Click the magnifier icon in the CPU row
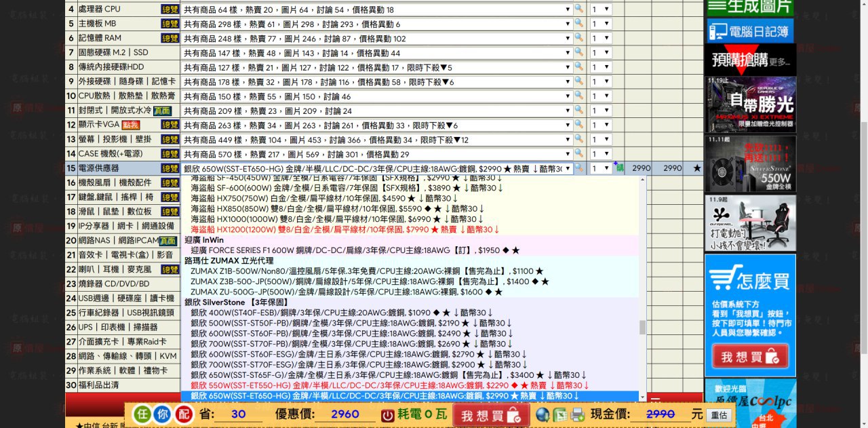The height and width of the screenshot is (428, 868). 578,9
